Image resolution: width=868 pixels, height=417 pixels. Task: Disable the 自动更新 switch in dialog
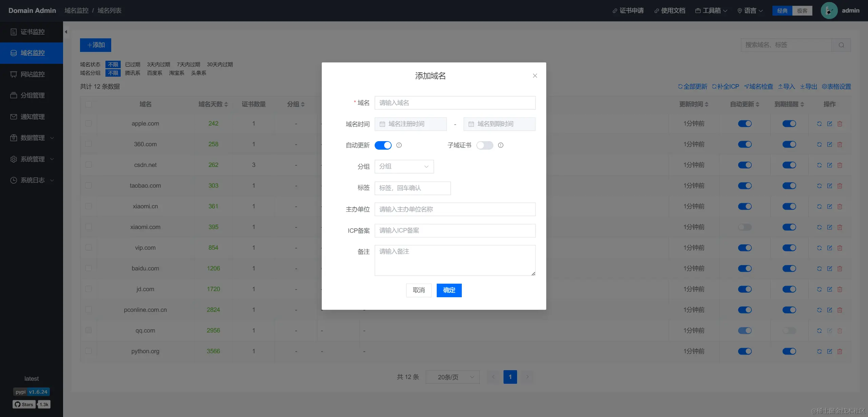(383, 145)
